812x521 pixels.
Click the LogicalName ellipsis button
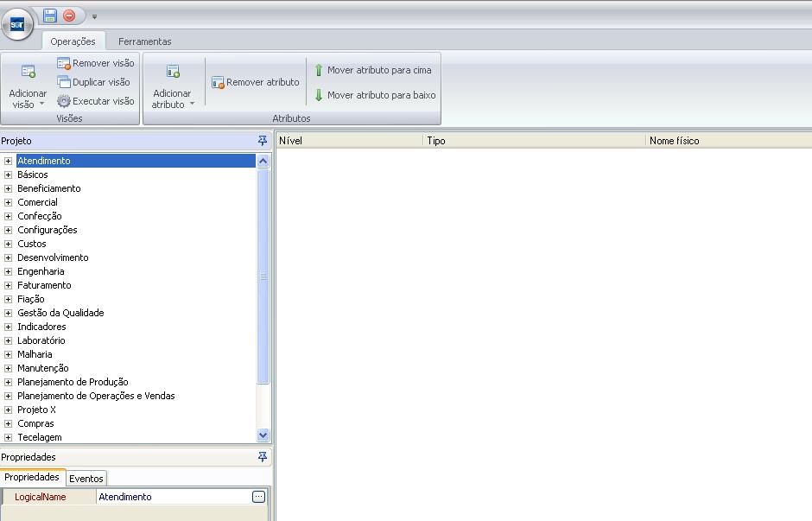tap(258, 497)
